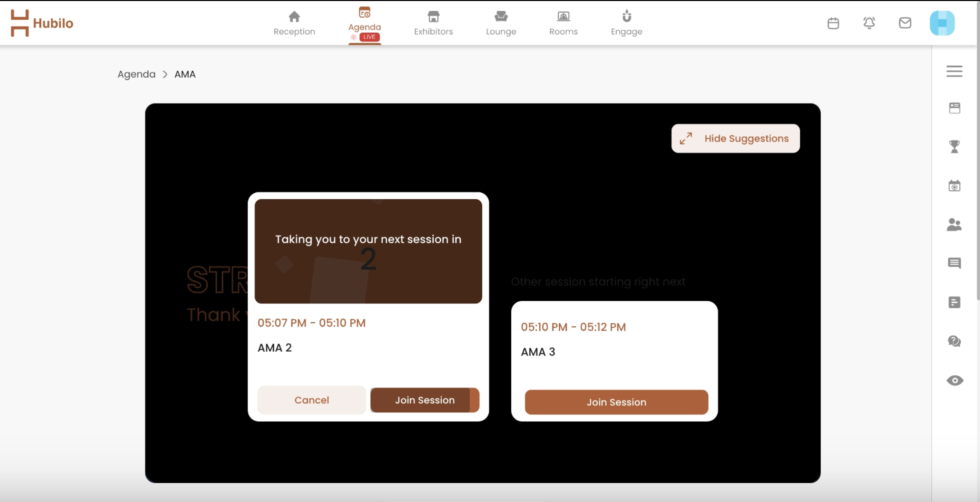Screen dimensions: 980x502
Task: Open the leaderboard trophy icon
Action: coord(954,147)
